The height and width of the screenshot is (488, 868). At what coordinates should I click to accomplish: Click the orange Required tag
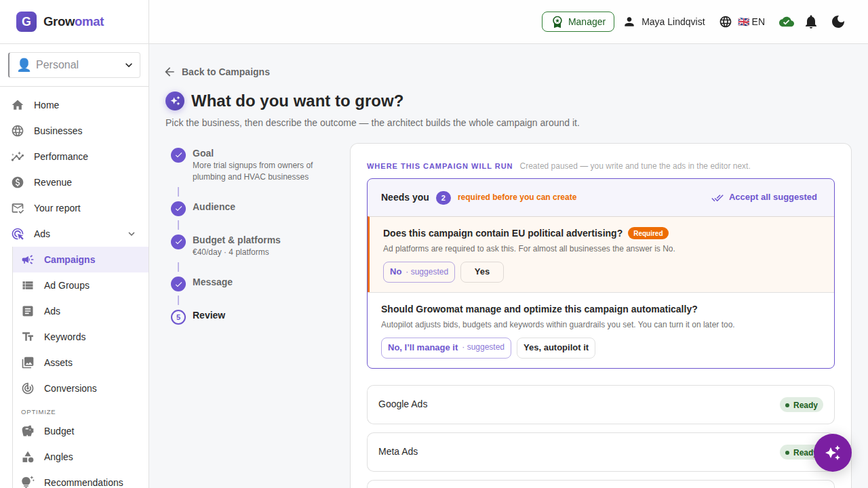(648, 233)
